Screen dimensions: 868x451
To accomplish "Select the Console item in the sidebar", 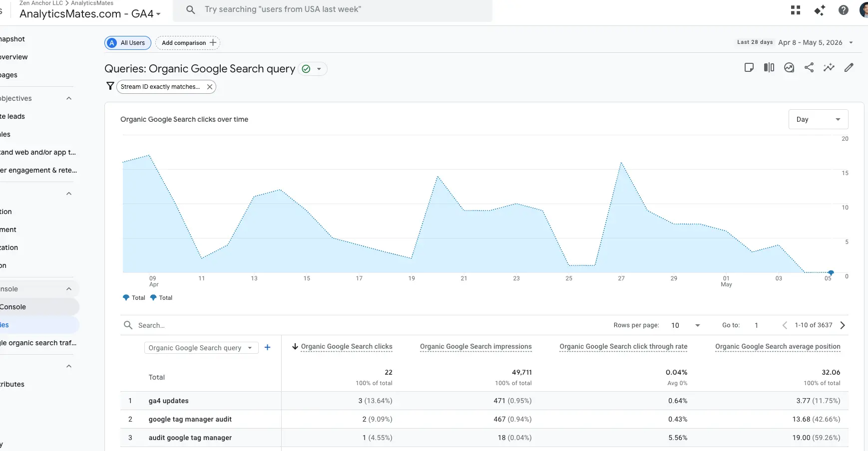I will coord(38,307).
